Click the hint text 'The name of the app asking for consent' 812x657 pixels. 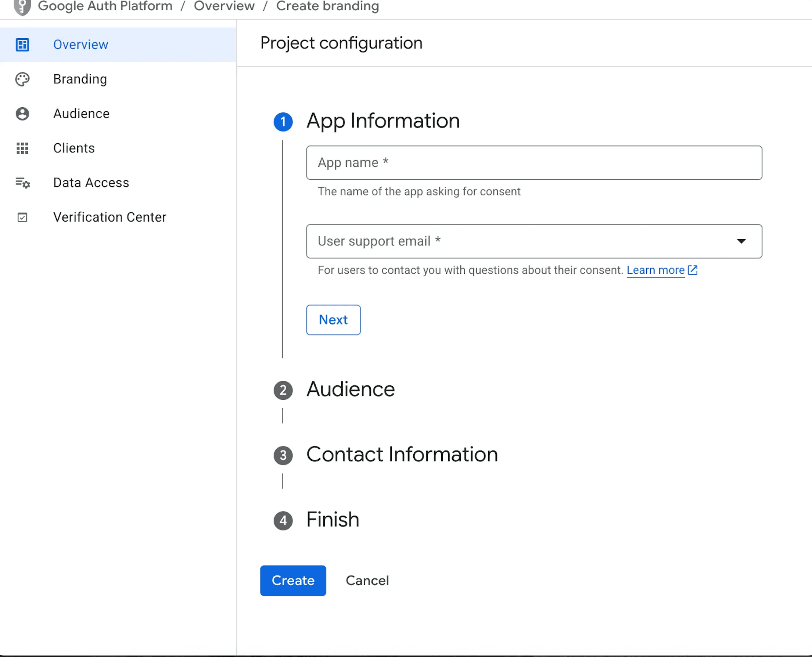click(419, 191)
